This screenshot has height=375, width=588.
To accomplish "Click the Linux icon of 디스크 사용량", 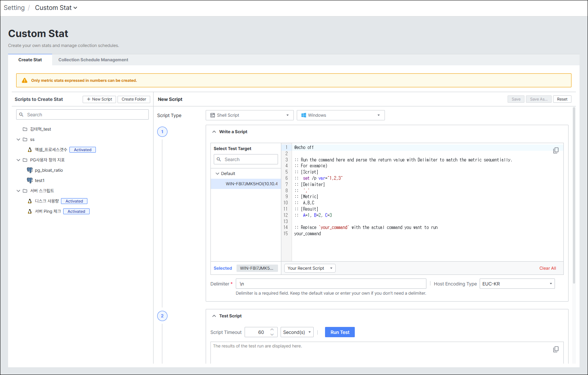I will pos(30,201).
